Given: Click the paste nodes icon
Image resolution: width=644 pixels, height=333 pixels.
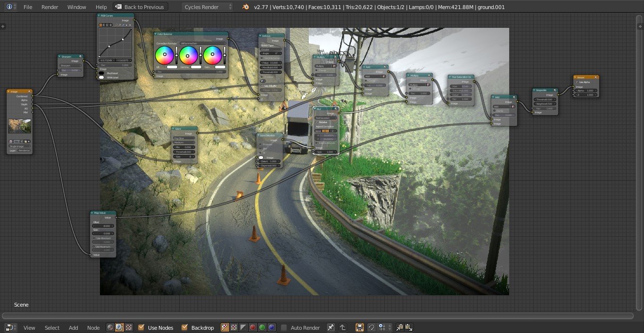Looking at the screenshot, I should pyautogui.click(x=409, y=327).
